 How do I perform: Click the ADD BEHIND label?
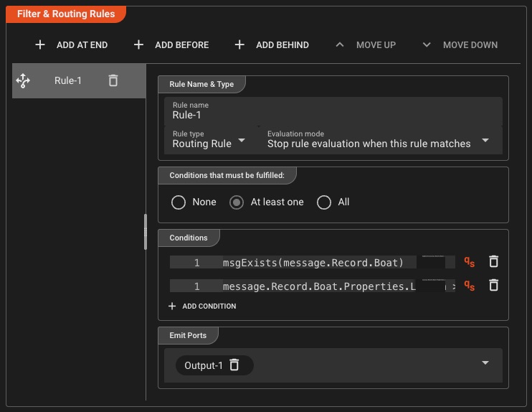pos(282,45)
